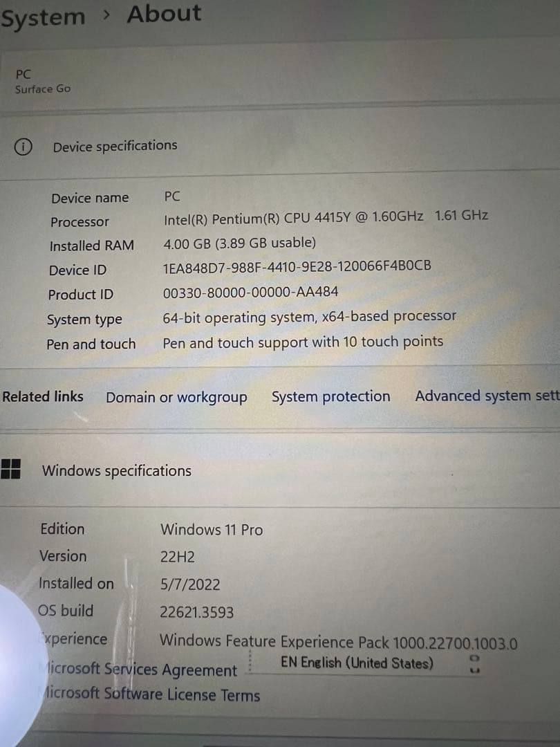The width and height of the screenshot is (560, 747).
Task: Select the Windows 11 Pro edition value
Action: point(212,530)
